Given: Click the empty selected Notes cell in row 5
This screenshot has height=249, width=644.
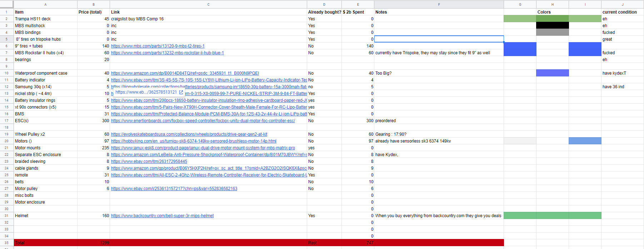Looking at the screenshot, I should (x=439, y=39).
